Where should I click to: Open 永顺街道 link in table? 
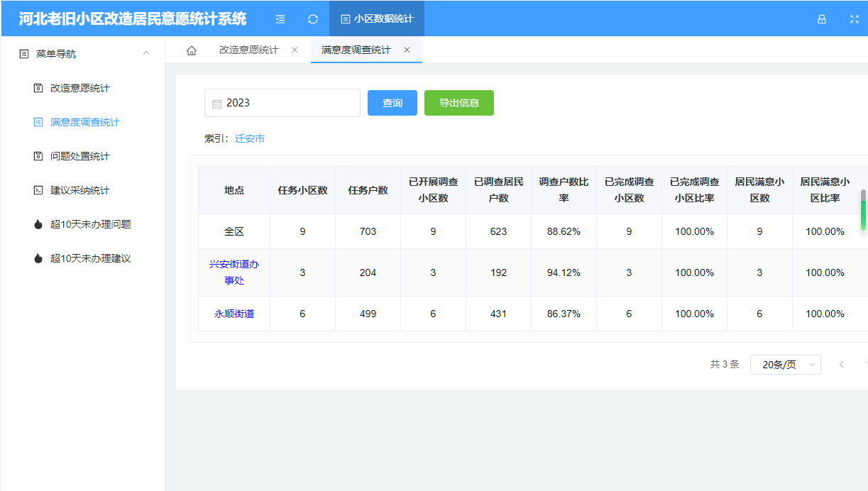pos(234,314)
